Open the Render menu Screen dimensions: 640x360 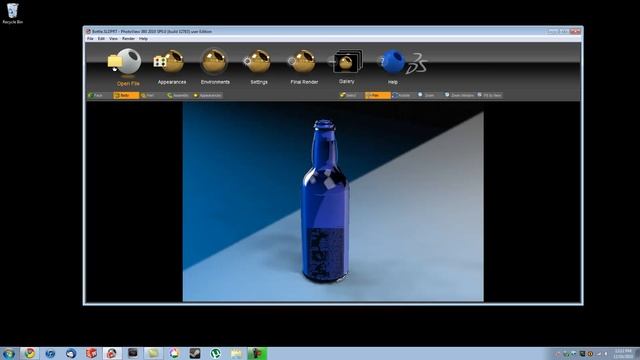(128, 39)
